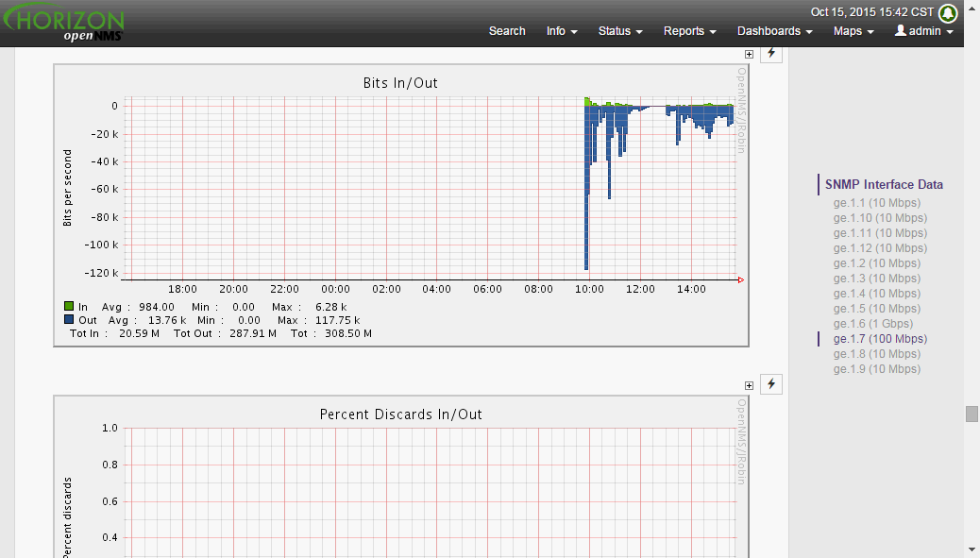Select interface ge.1.7 (100 Mbps)

pos(880,339)
